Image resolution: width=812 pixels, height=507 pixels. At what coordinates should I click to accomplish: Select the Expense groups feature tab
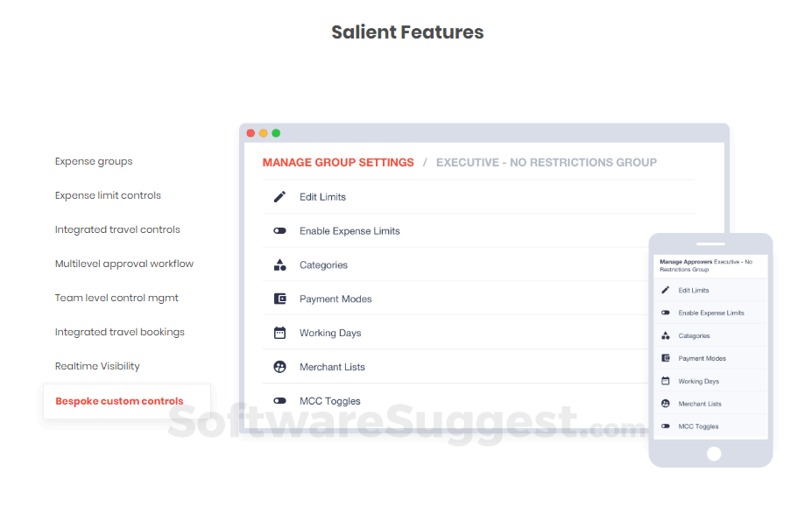pos(94,161)
